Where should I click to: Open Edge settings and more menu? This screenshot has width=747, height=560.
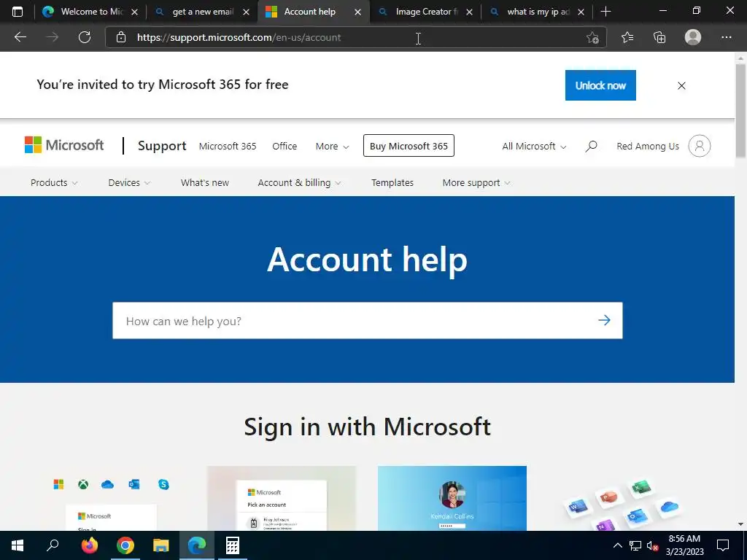coord(726,37)
